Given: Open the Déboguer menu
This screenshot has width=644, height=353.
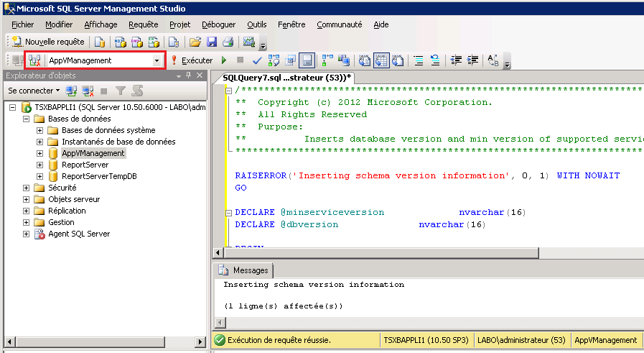Looking at the screenshot, I should pyautogui.click(x=218, y=24).
